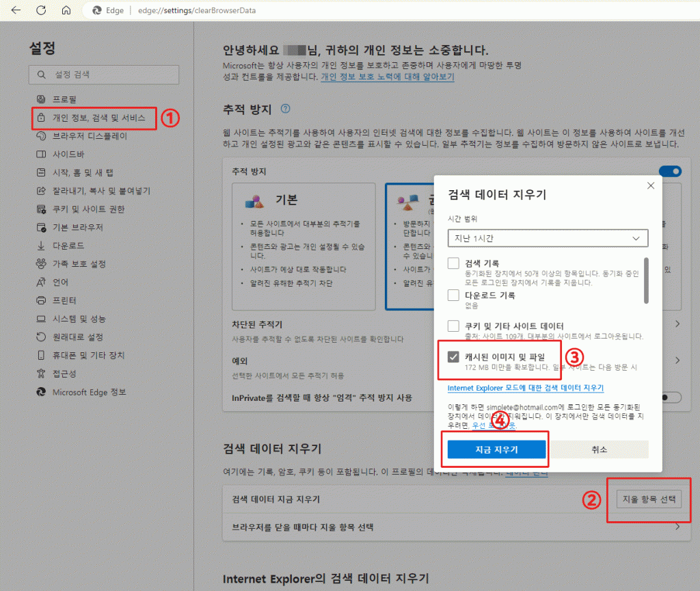Turn off the 추적 방지 toggle switch
Image resolution: width=700 pixels, height=591 pixels.
(670, 171)
